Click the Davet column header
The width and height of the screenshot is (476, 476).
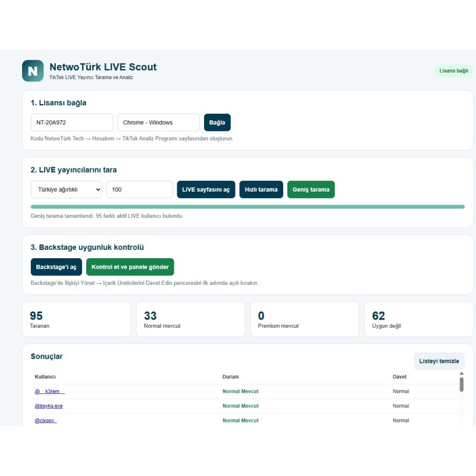(399, 377)
